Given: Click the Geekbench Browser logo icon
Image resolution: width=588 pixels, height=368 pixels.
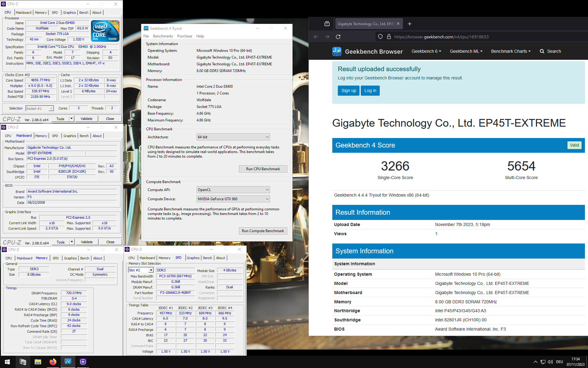Looking at the screenshot, I should (x=337, y=52).
